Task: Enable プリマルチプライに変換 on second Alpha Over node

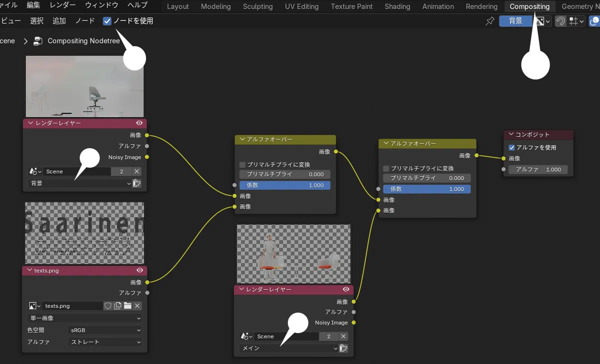Action: (386, 168)
